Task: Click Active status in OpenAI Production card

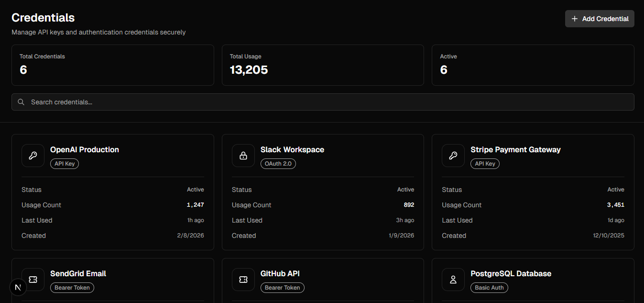Action: click(196, 190)
